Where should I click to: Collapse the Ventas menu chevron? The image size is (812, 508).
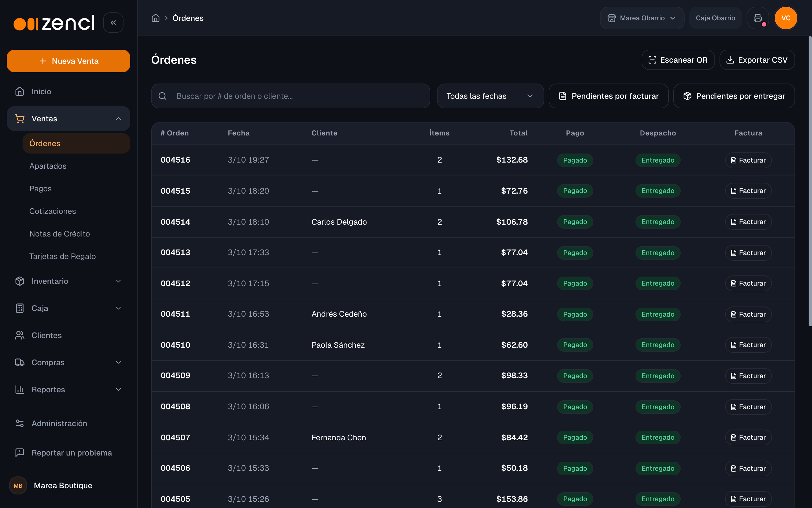click(x=118, y=119)
